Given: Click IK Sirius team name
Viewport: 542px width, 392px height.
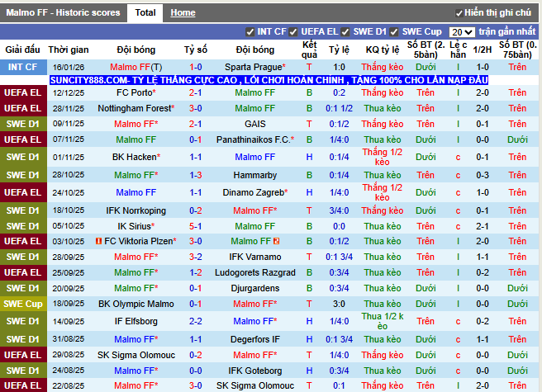Looking at the screenshot, I should click(x=135, y=226).
